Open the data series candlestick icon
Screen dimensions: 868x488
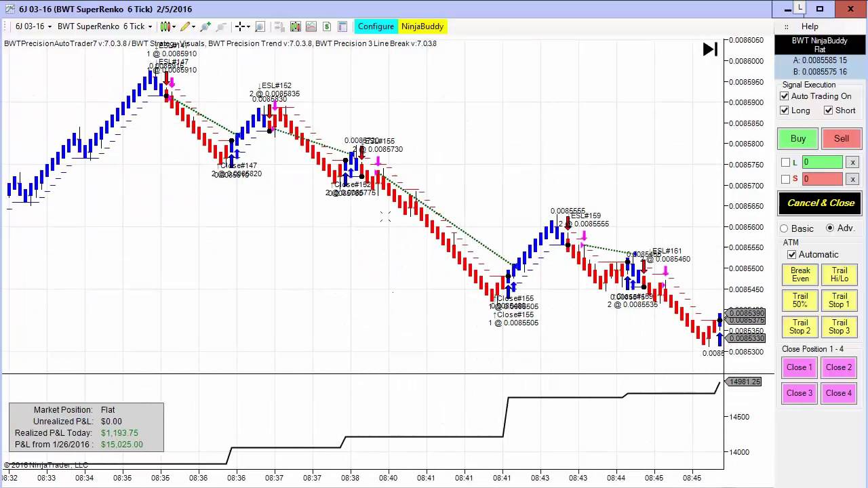pos(296,26)
